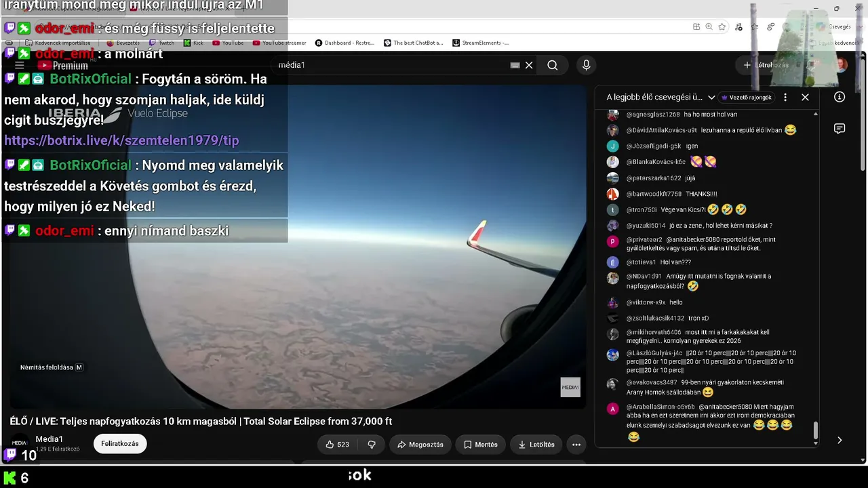Select @DávidAttilaKovács-u9t chat author name
The height and width of the screenshot is (488, 868).
pyautogui.click(x=661, y=130)
